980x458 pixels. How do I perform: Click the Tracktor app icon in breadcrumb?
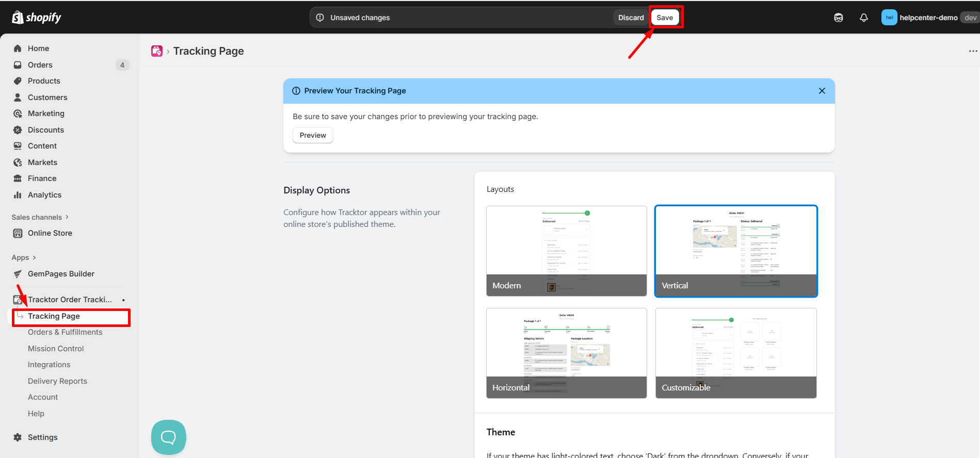pyautogui.click(x=157, y=51)
